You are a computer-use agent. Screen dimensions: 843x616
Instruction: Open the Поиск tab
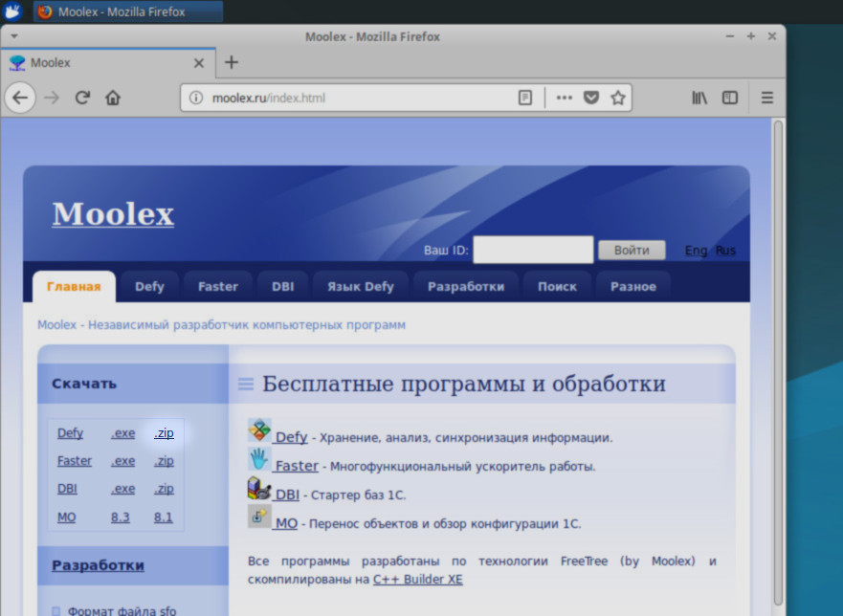(557, 287)
